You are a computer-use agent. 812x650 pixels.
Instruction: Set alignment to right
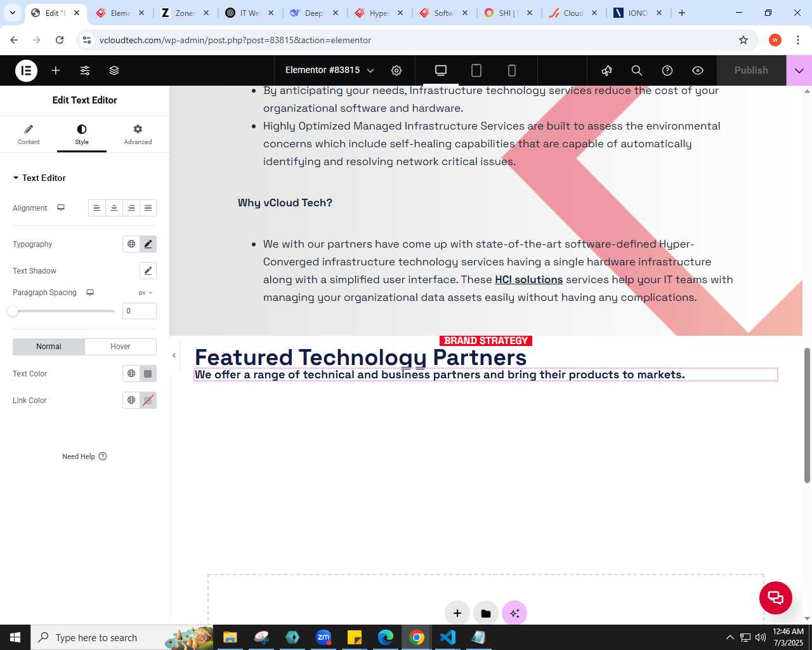pyautogui.click(x=131, y=208)
